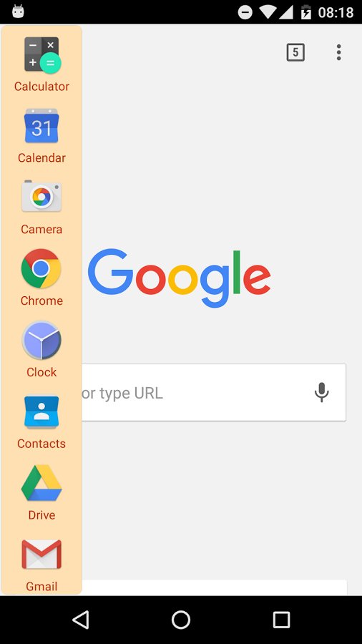Open the Camera app icon

coord(41,196)
